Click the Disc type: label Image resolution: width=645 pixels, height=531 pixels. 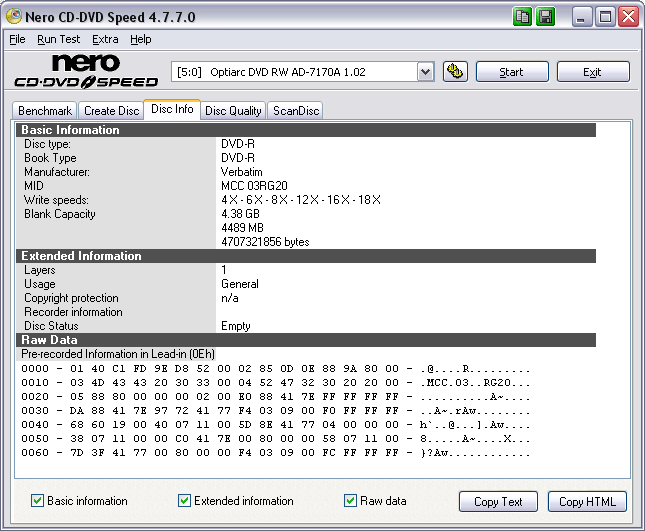click(x=47, y=144)
